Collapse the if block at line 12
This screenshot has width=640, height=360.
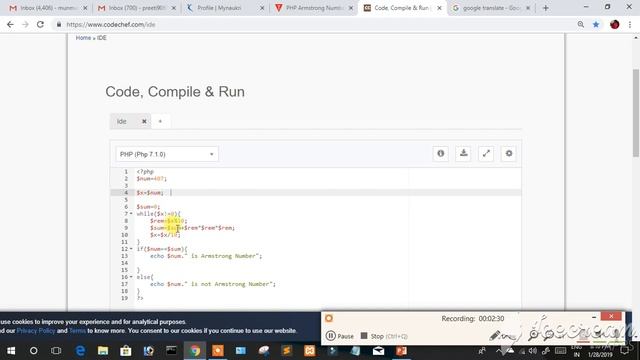click(x=131, y=249)
